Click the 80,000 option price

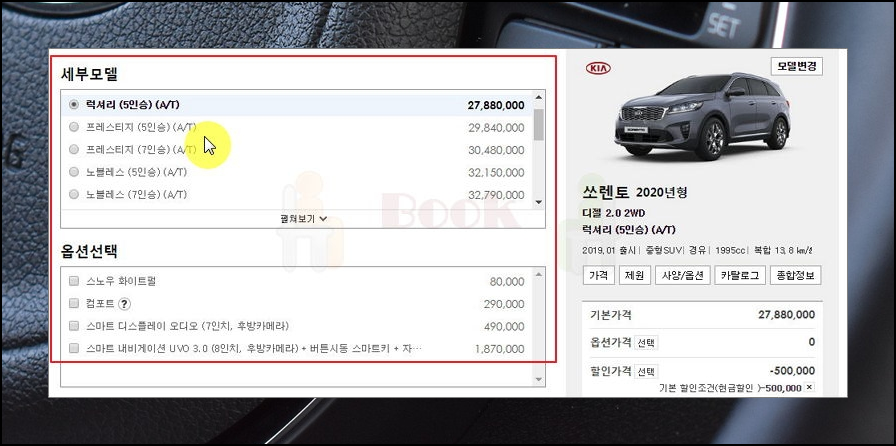point(507,281)
